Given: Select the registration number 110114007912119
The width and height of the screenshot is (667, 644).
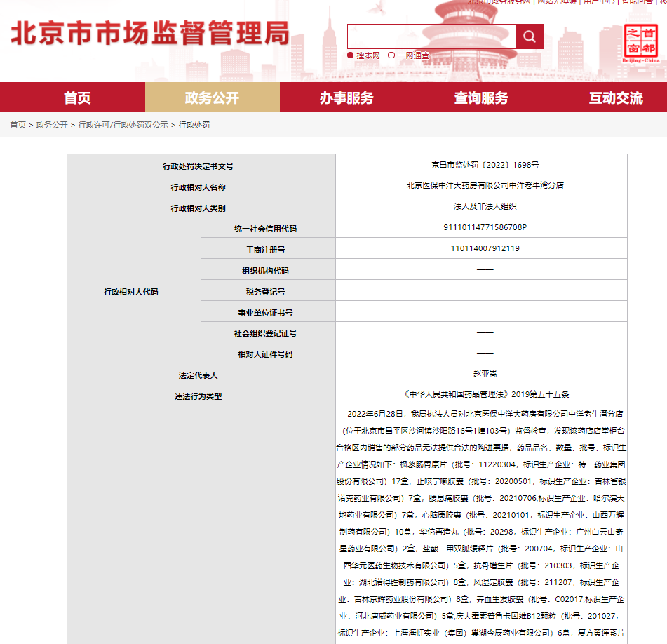Looking at the screenshot, I should coord(485,248).
